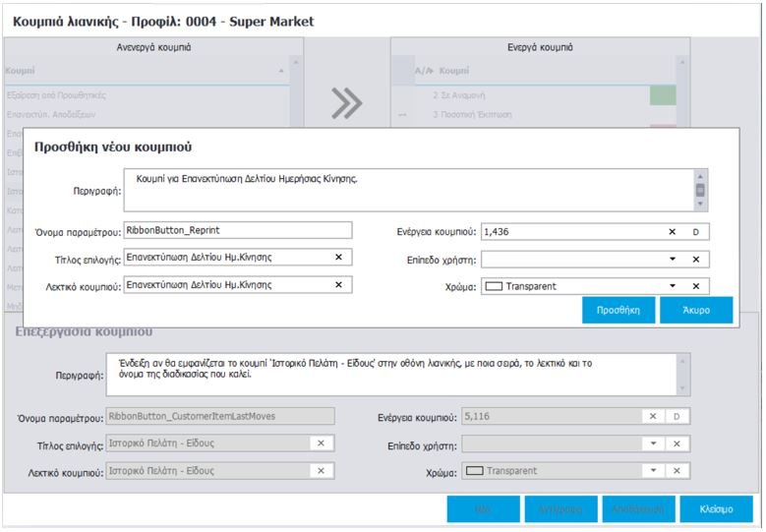Clear the Λεκτικό κουμπιού field with its X
766x532 pixels.
[338, 285]
